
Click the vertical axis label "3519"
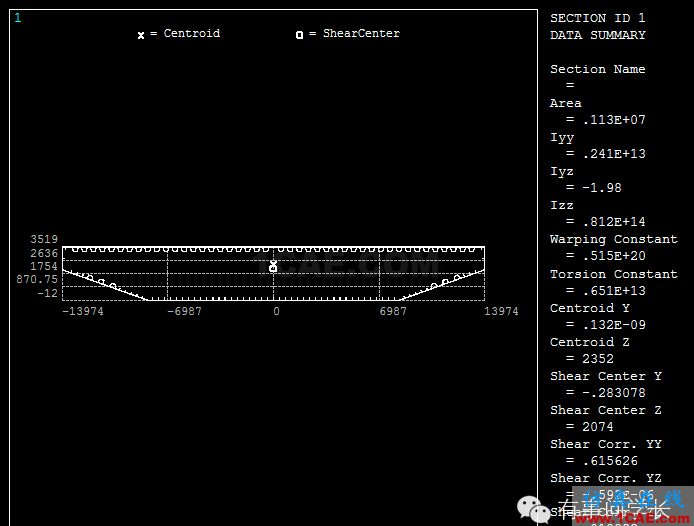click(x=44, y=239)
